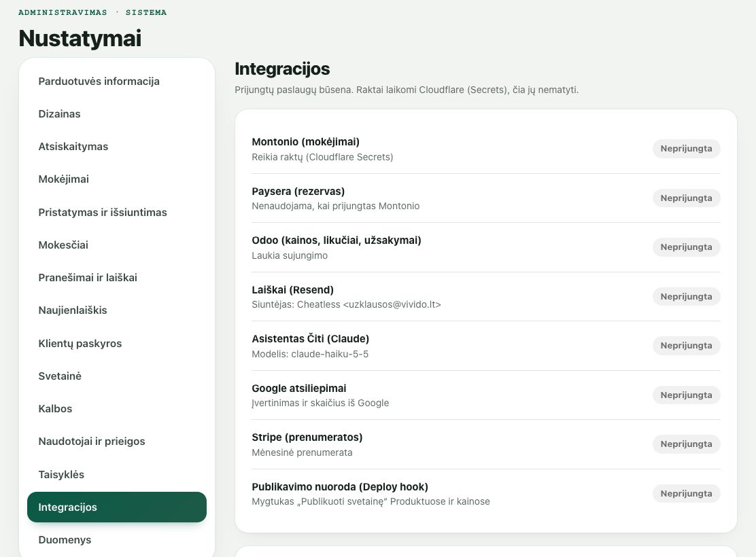Click Neprijungta badge for Asistentas Čiti

coord(686,346)
